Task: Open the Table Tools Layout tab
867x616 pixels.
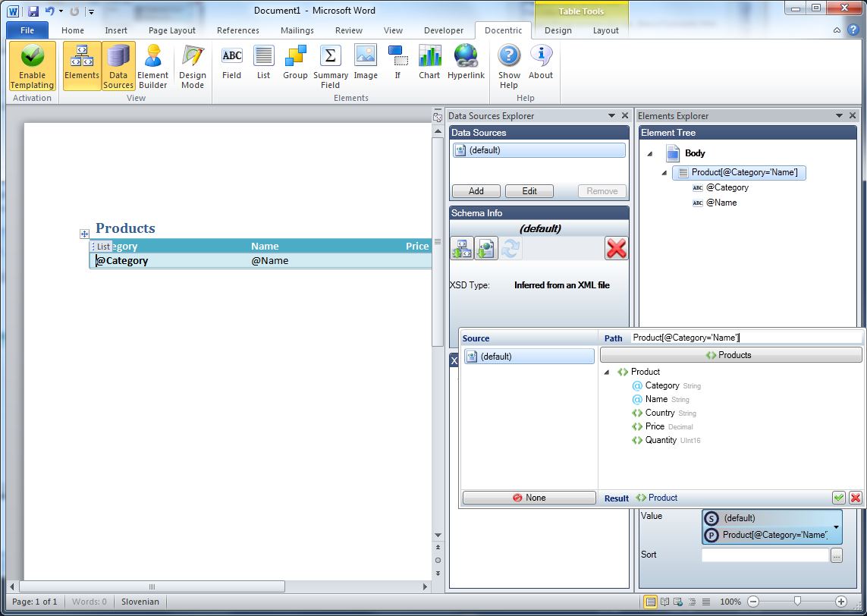Action: 605,30
